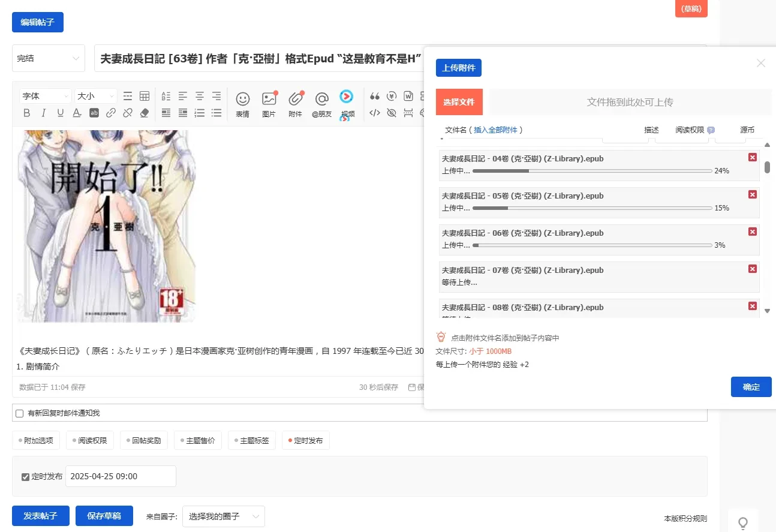
Task: Open the emoji 表情 picker
Action: pyautogui.click(x=242, y=104)
